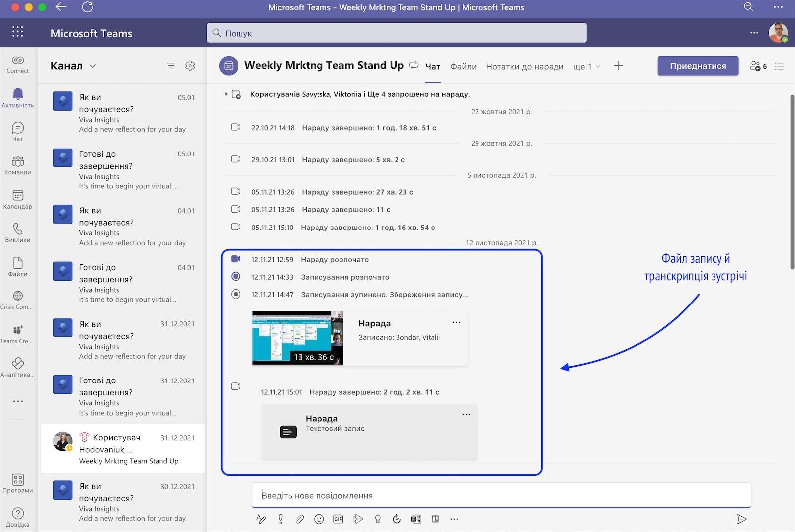Send the message with arrow icon
Screen dimensions: 795x532
click(x=742, y=519)
